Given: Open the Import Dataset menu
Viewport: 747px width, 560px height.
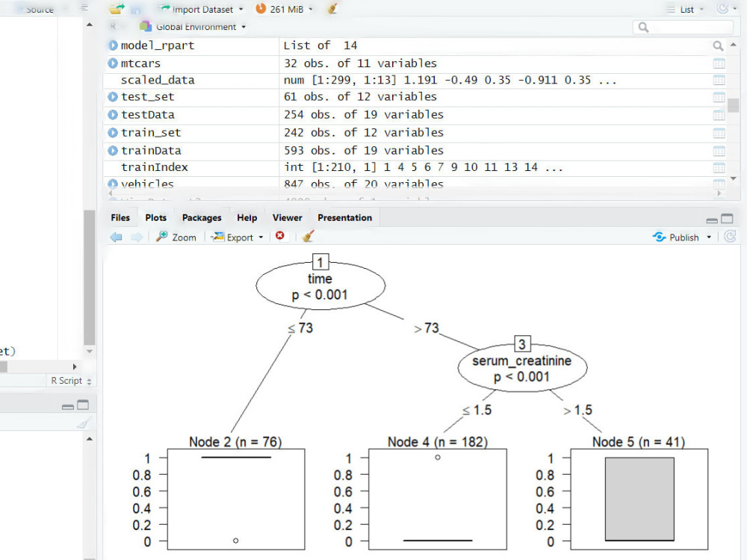Looking at the screenshot, I should [x=201, y=9].
